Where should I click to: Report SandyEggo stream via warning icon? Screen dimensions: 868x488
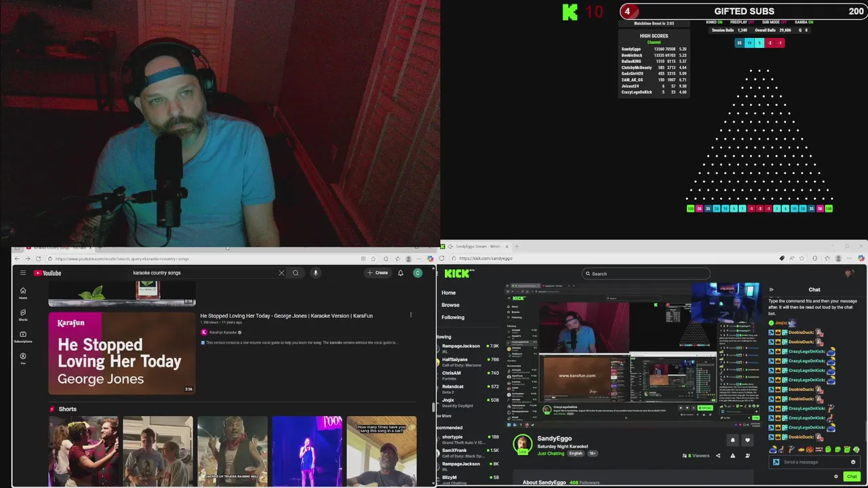[732, 455]
